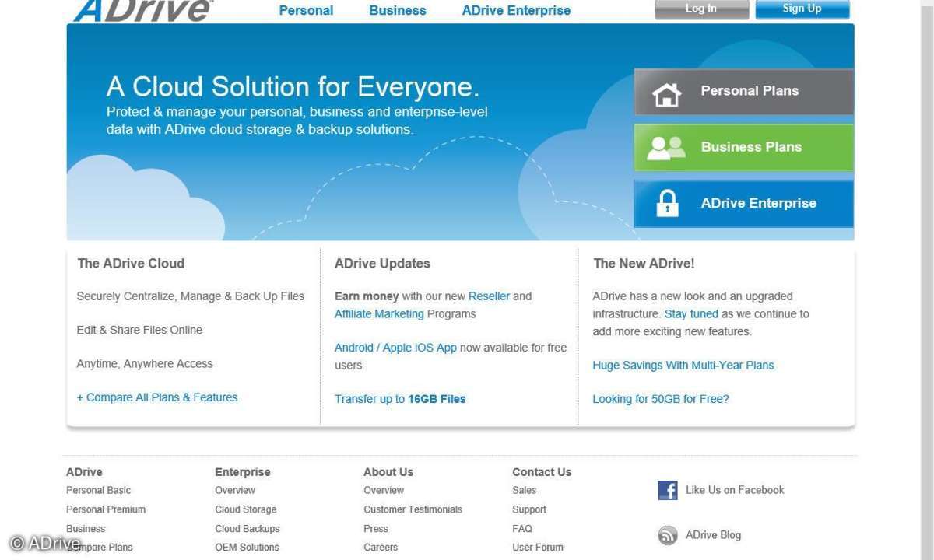
Task: Click the Facebook icon in footer
Action: (668, 490)
